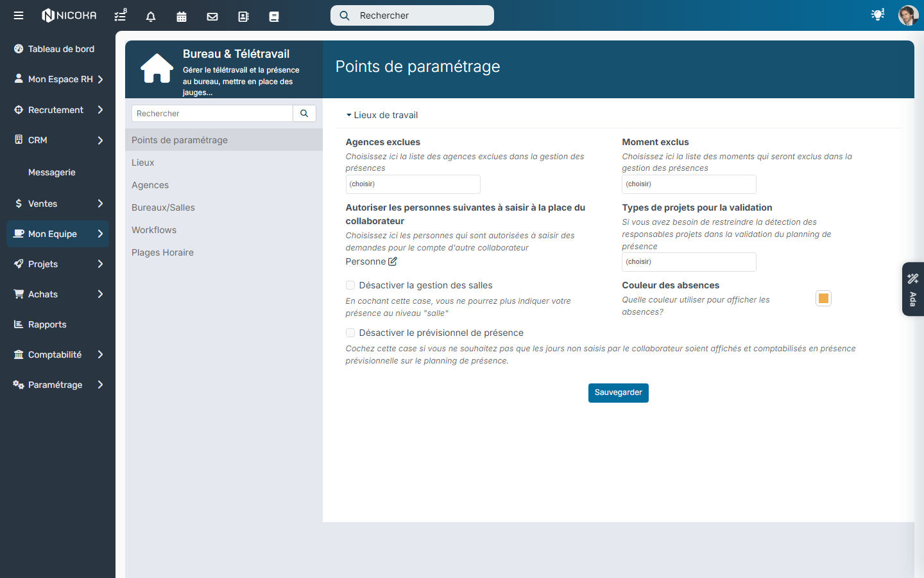Click the Mon Equipe icon
Image resolution: width=924 pixels, height=578 pixels.
pyautogui.click(x=19, y=234)
